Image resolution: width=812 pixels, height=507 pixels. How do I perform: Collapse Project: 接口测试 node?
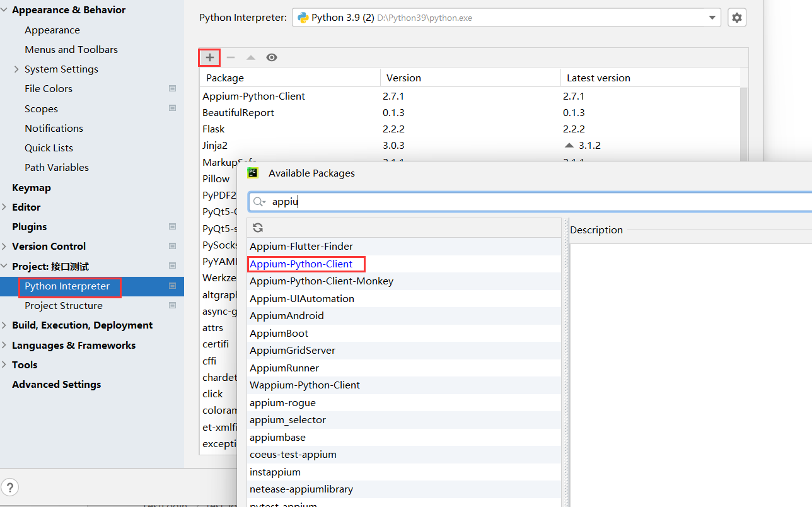tap(4, 266)
